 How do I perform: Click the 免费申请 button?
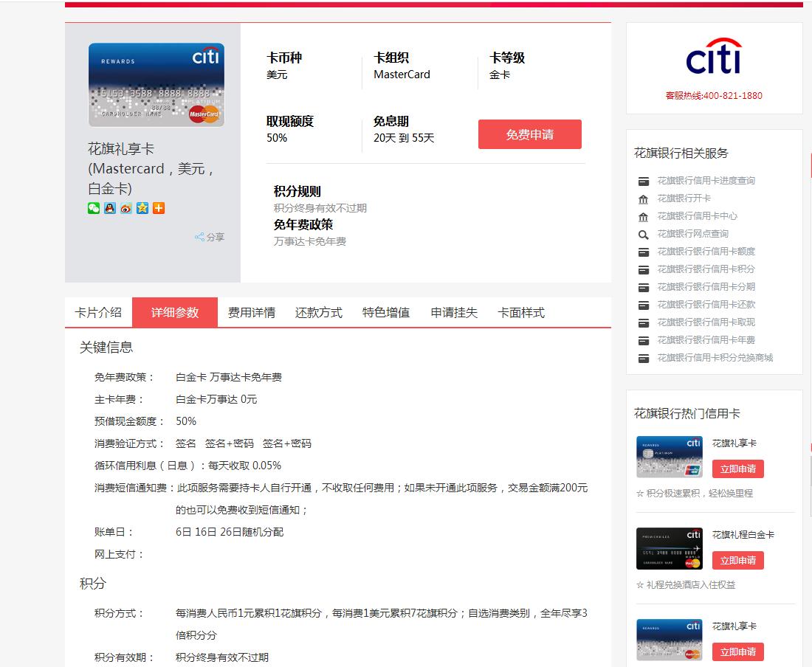[x=529, y=134]
